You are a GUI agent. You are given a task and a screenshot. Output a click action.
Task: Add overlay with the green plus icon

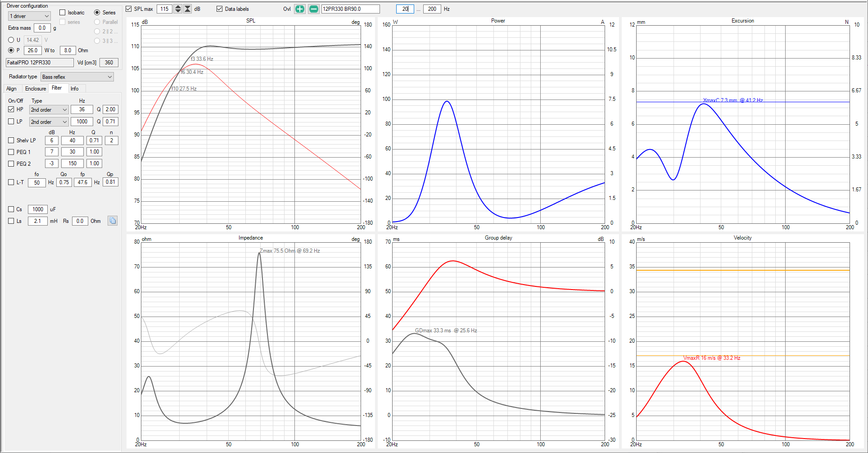[300, 9]
